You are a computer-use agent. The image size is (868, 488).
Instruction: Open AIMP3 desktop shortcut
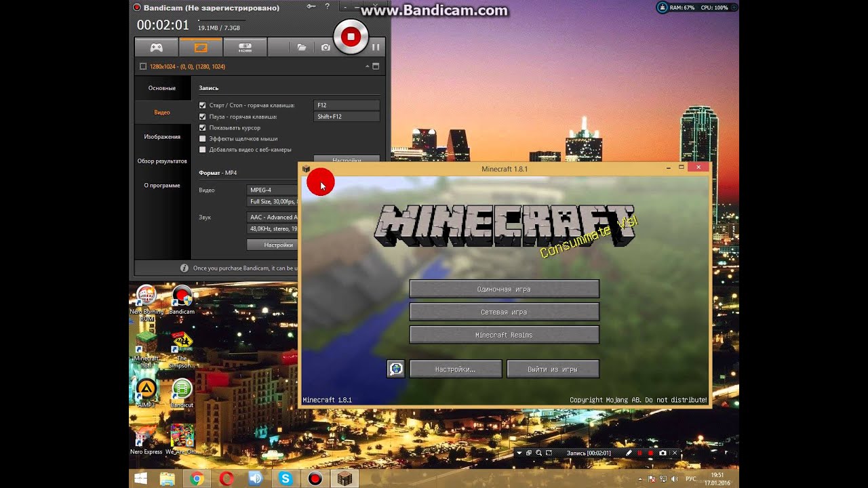pos(146,392)
